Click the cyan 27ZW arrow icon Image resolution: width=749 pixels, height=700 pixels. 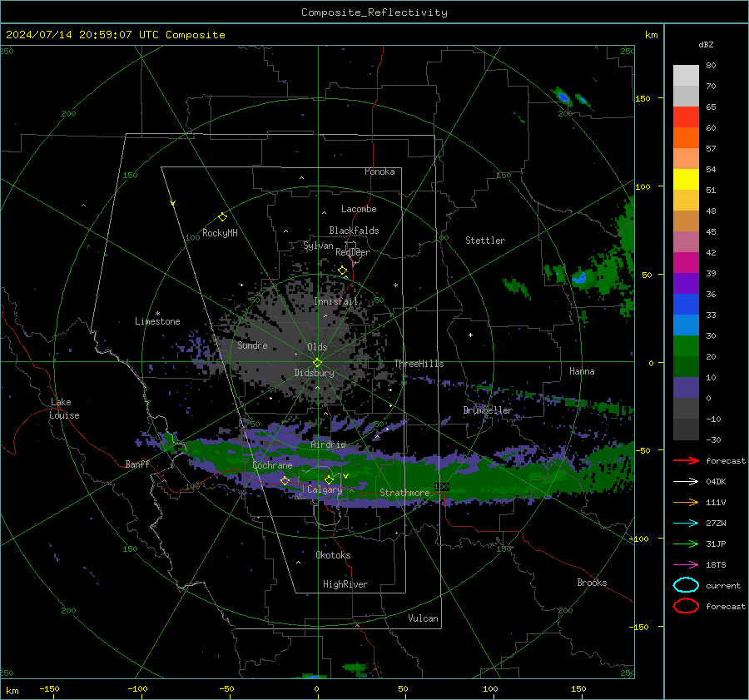[x=686, y=524]
